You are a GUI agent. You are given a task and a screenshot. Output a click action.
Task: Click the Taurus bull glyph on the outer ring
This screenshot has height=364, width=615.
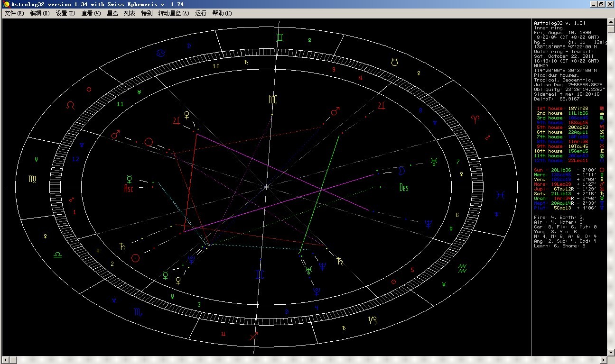point(394,62)
